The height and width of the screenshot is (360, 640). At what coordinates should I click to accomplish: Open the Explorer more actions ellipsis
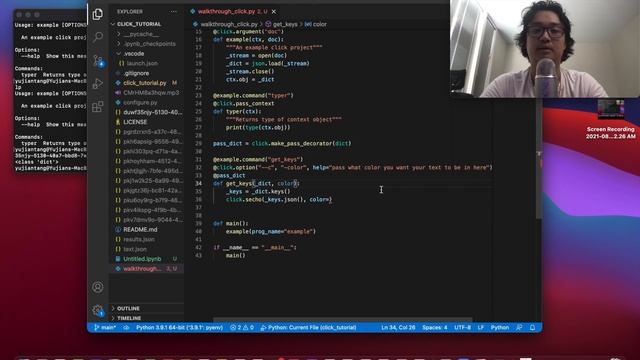[173, 11]
